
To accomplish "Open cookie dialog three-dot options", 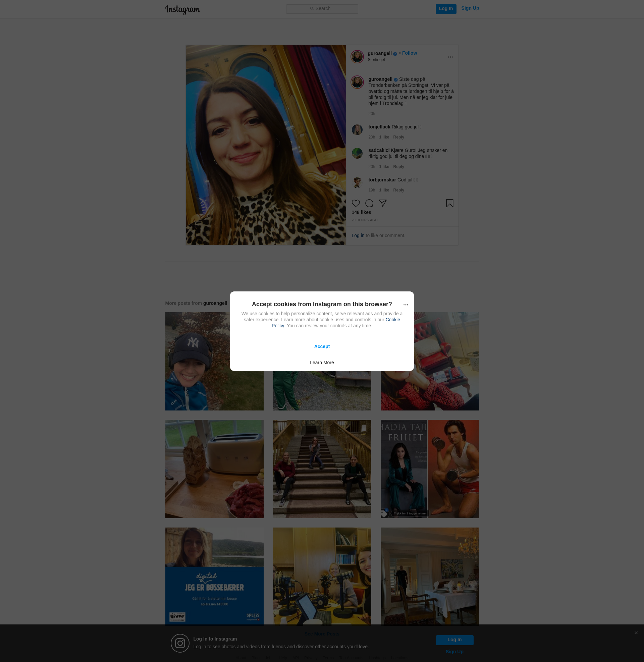I will 406,305.
